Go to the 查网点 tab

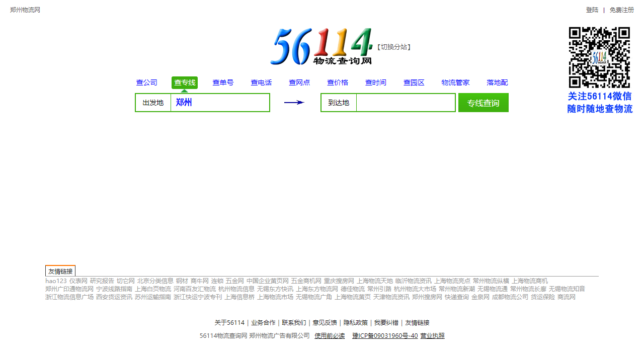[299, 82]
